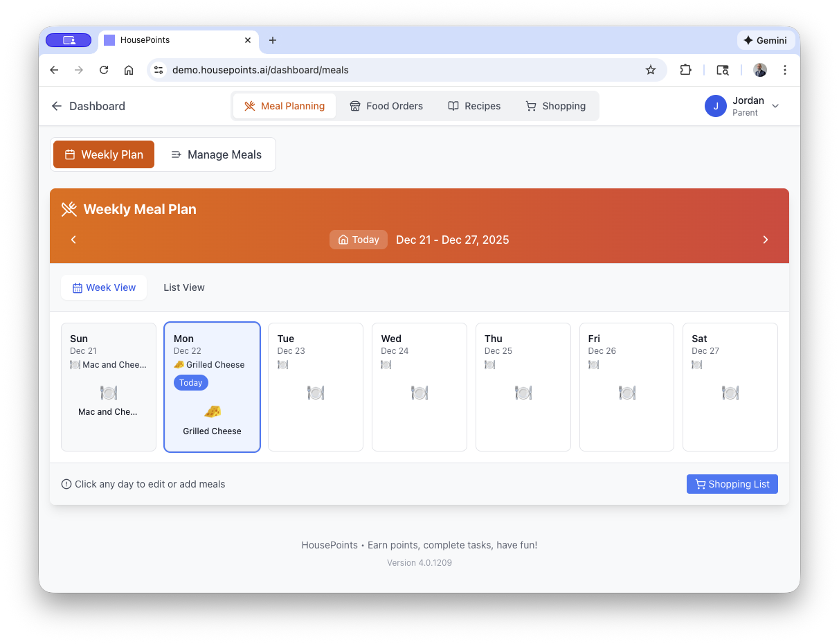Open the Recipes tab
This screenshot has width=839, height=644.
pos(474,106)
